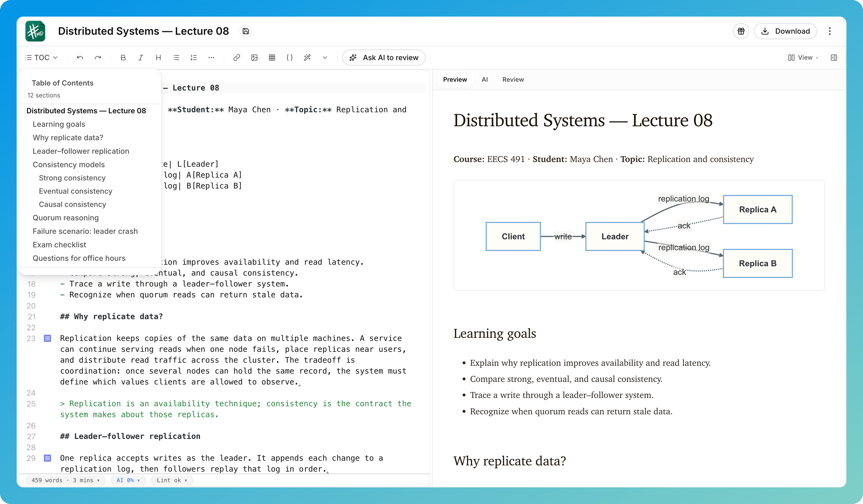Viewport: 863px width, 504px height.
Task: Click the '## Why replicate data?' editor line
Action: pyautogui.click(x=111, y=316)
